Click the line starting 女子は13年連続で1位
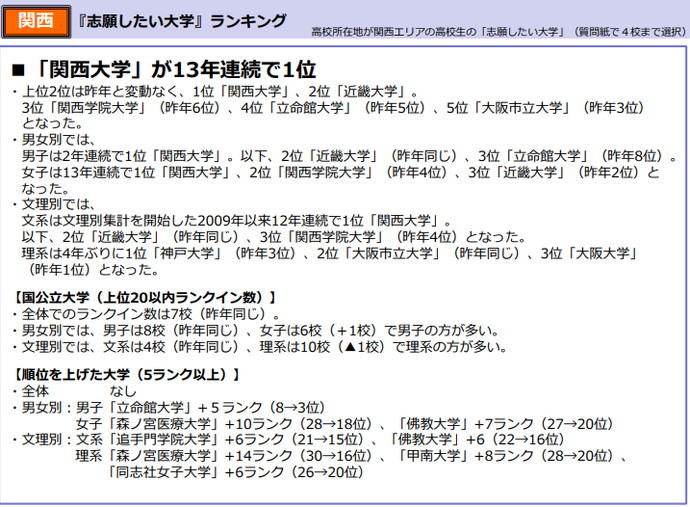The width and height of the screenshot is (690, 507). click(x=340, y=173)
